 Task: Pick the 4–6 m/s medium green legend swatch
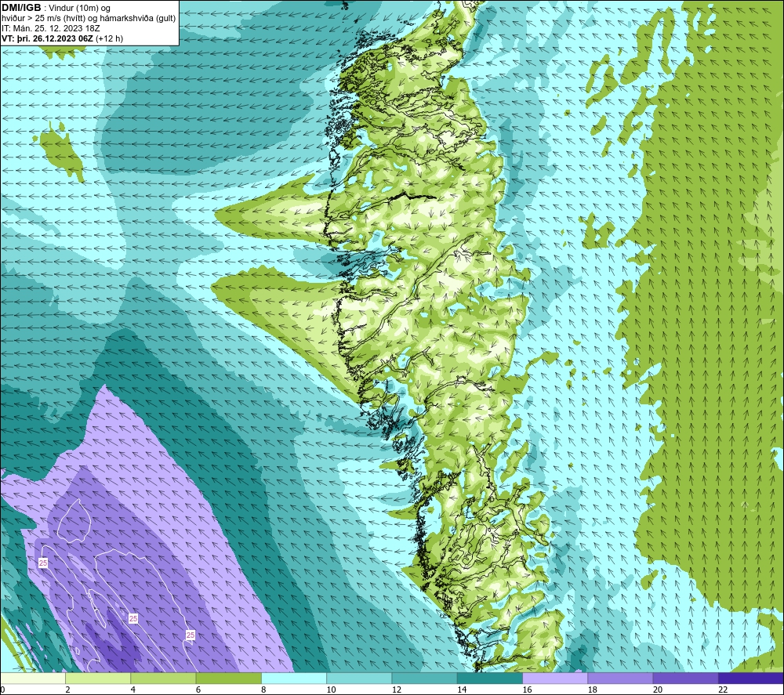164,678
